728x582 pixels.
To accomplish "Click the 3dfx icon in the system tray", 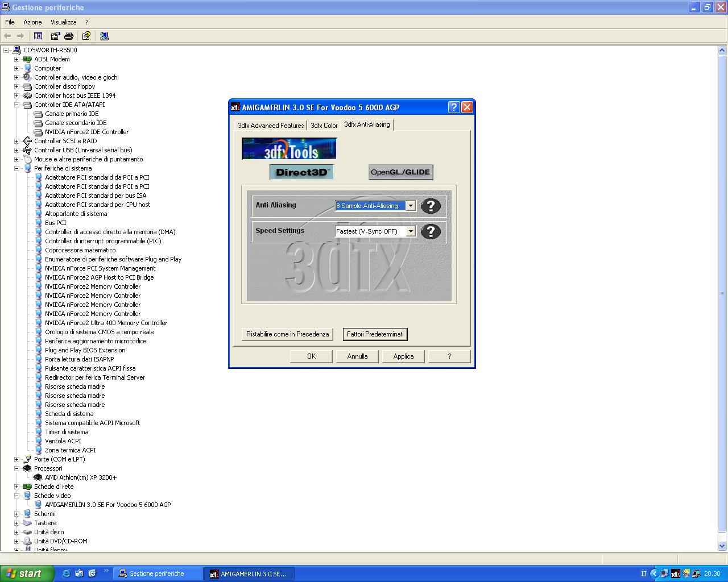I will (x=675, y=573).
